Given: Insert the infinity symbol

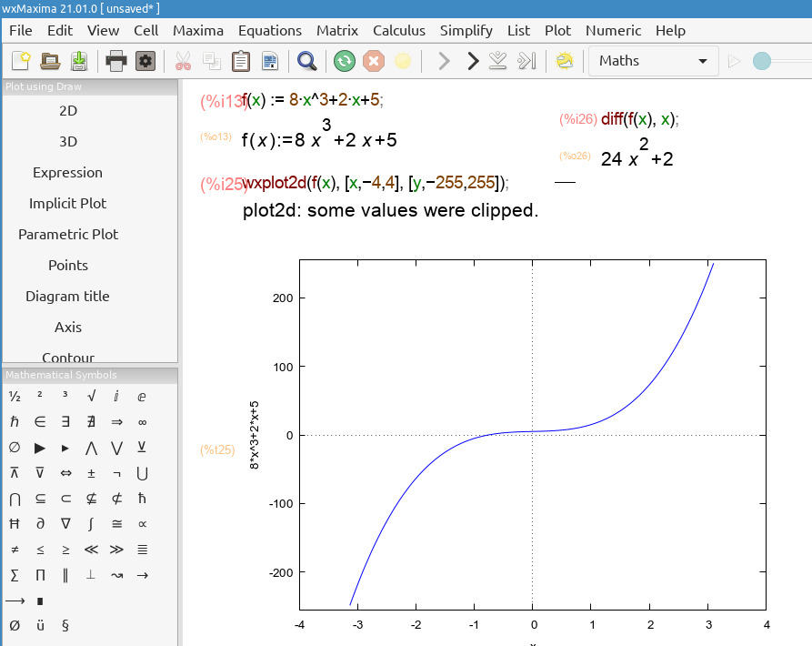Looking at the screenshot, I should click(143, 421).
